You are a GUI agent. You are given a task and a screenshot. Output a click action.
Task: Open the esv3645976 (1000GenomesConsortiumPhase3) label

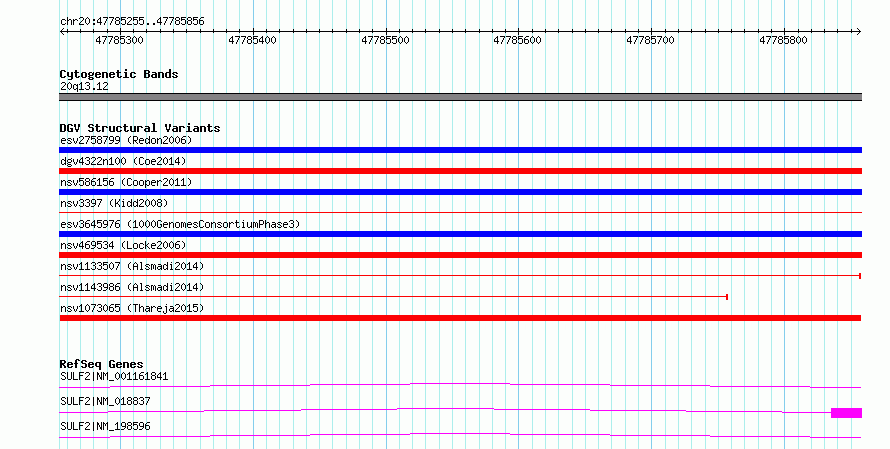pos(180,224)
